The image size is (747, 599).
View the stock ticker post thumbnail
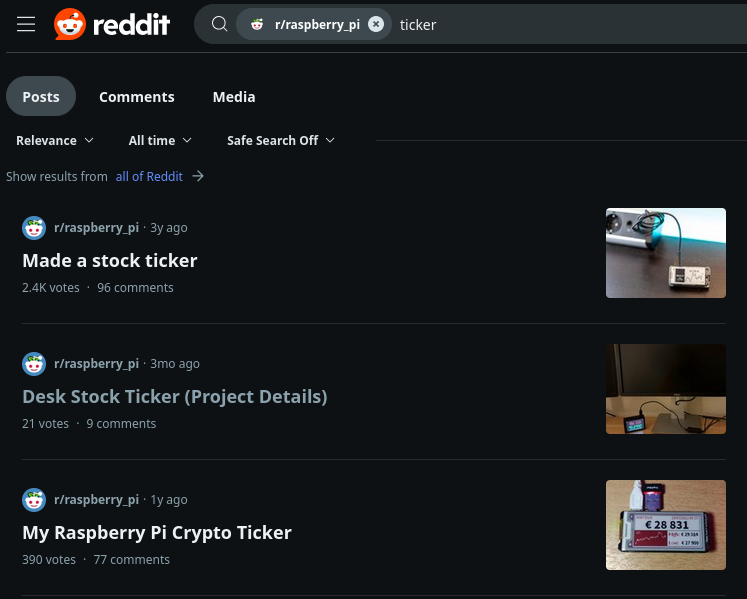[666, 253]
